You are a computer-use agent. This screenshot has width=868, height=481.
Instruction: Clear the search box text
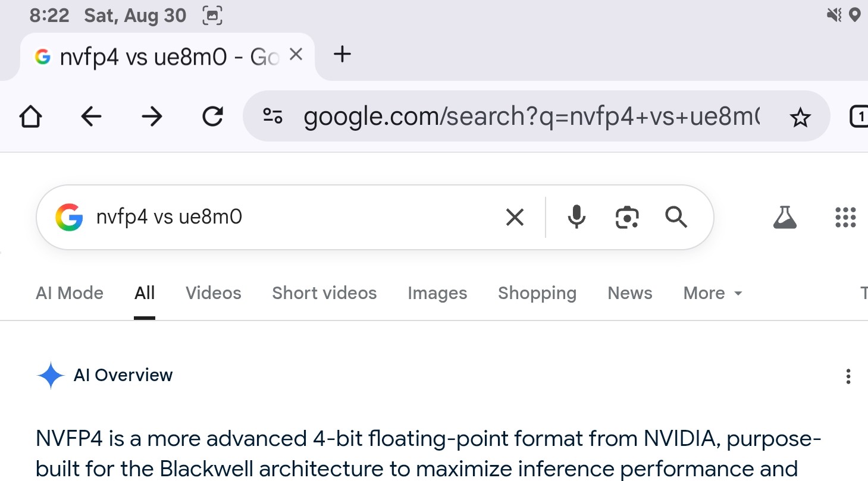tap(515, 217)
